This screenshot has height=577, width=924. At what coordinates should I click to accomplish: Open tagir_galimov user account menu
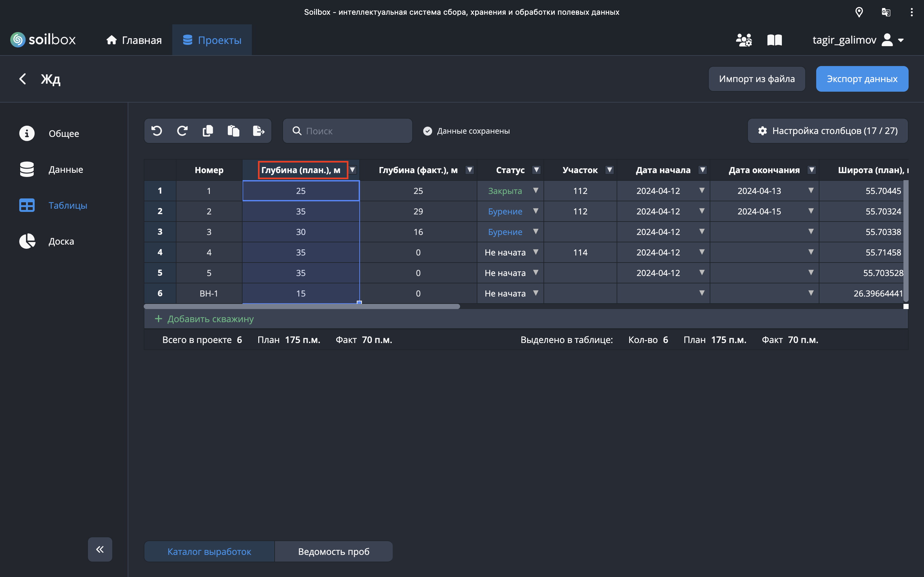[858, 40]
